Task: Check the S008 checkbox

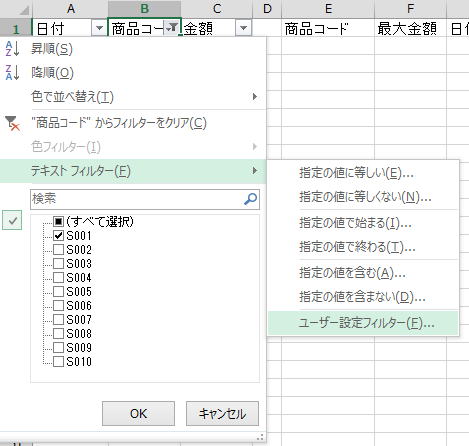Action: [x=58, y=333]
